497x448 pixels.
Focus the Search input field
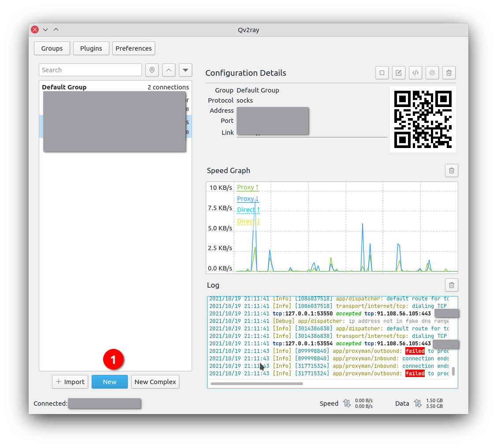(x=90, y=70)
